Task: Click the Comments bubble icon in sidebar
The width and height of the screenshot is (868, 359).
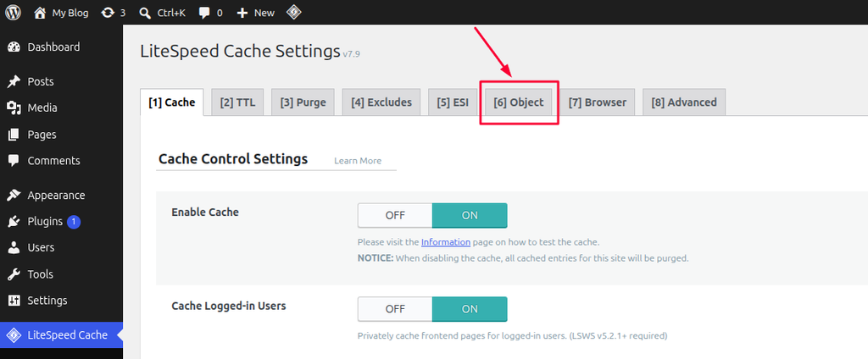Action: [x=14, y=161]
